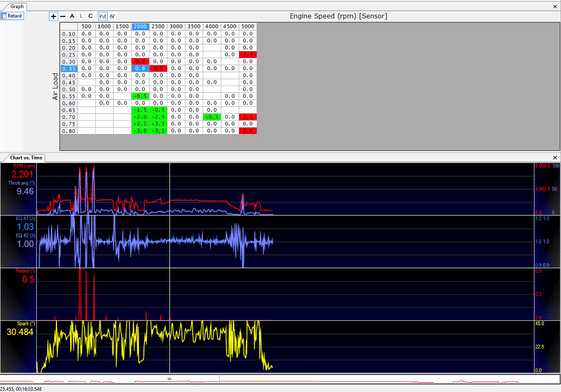Select the Retard table item
This screenshot has width=561, height=392.
(x=12, y=16)
